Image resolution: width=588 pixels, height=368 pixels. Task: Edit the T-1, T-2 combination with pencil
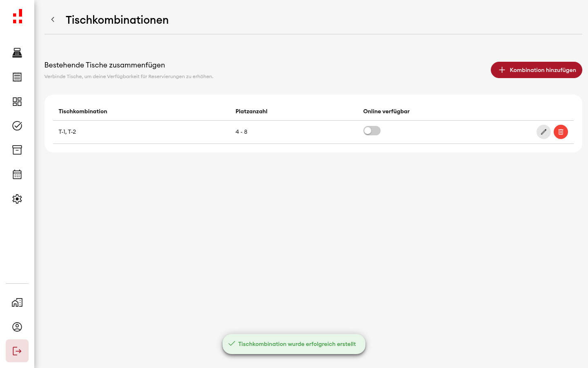[x=543, y=132]
